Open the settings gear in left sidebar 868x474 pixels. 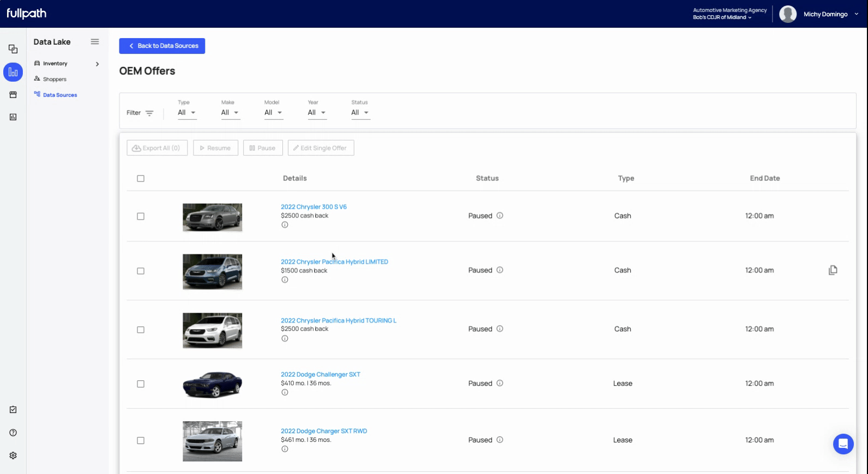(13, 455)
